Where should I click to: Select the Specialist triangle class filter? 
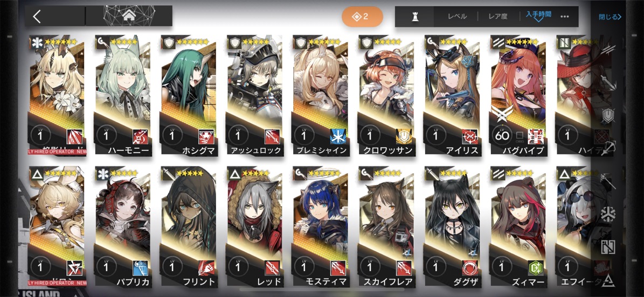(608, 280)
